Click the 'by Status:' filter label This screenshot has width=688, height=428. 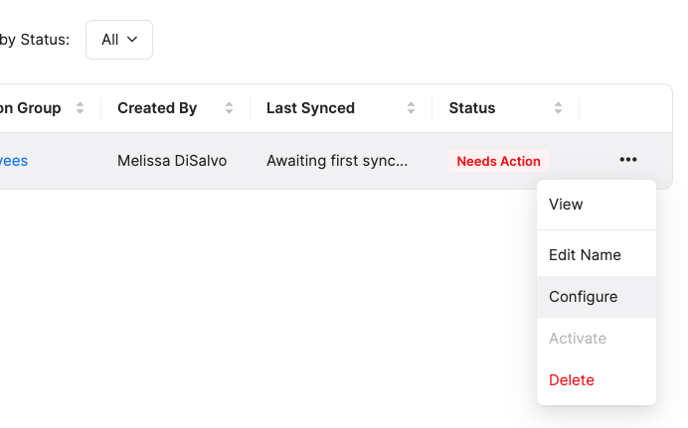point(35,40)
